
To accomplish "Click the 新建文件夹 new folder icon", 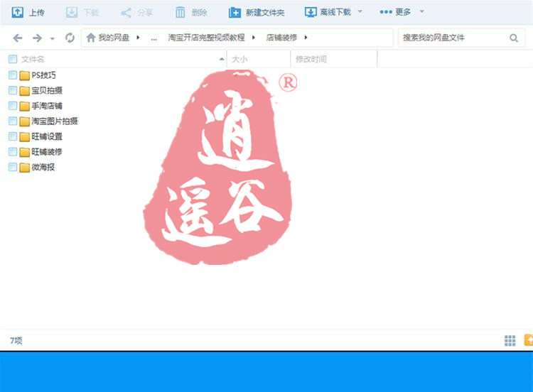I will coord(235,13).
